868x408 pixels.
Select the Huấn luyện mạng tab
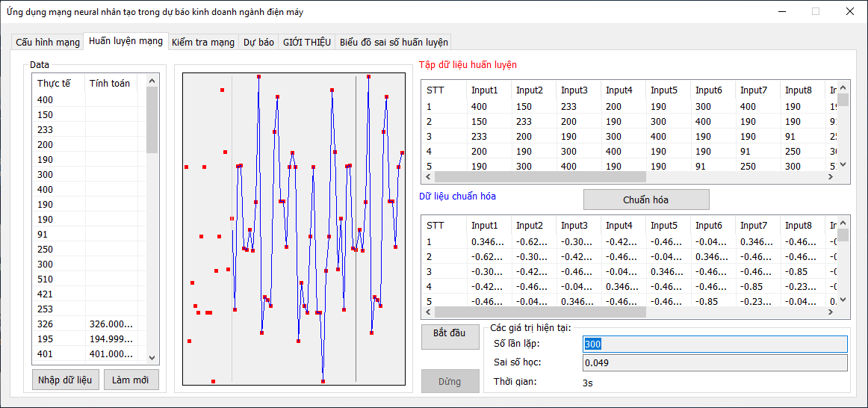tap(125, 41)
